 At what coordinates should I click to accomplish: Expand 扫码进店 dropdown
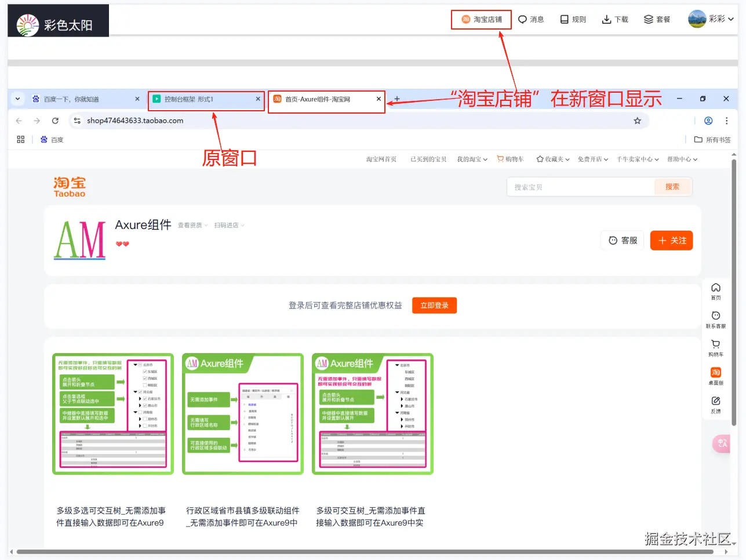229,226
